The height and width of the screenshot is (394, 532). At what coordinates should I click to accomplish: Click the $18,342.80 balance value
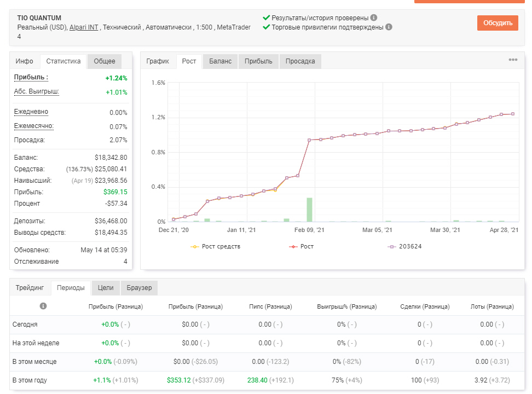(111, 158)
